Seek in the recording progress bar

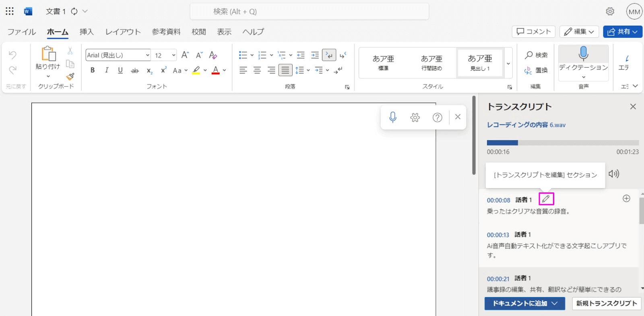coord(563,143)
